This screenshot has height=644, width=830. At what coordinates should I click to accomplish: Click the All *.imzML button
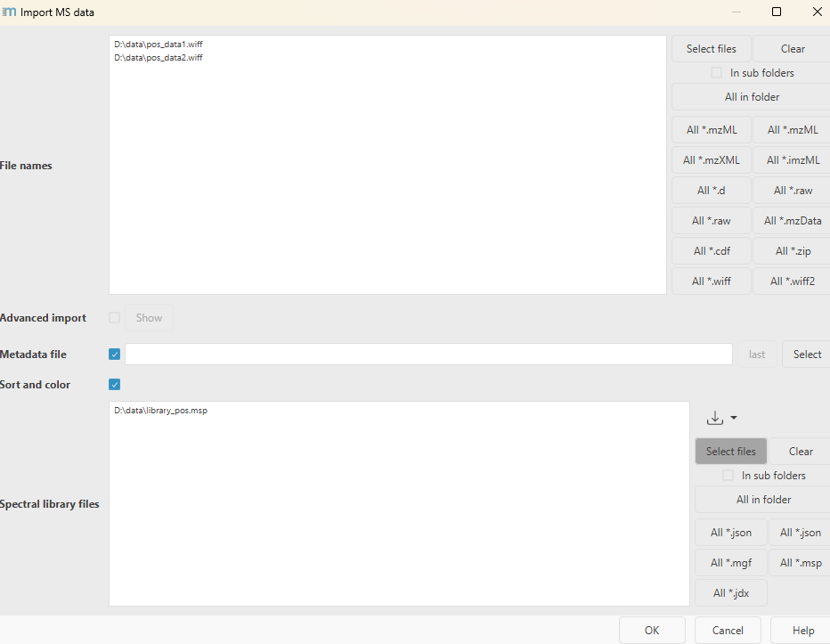tap(793, 160)
